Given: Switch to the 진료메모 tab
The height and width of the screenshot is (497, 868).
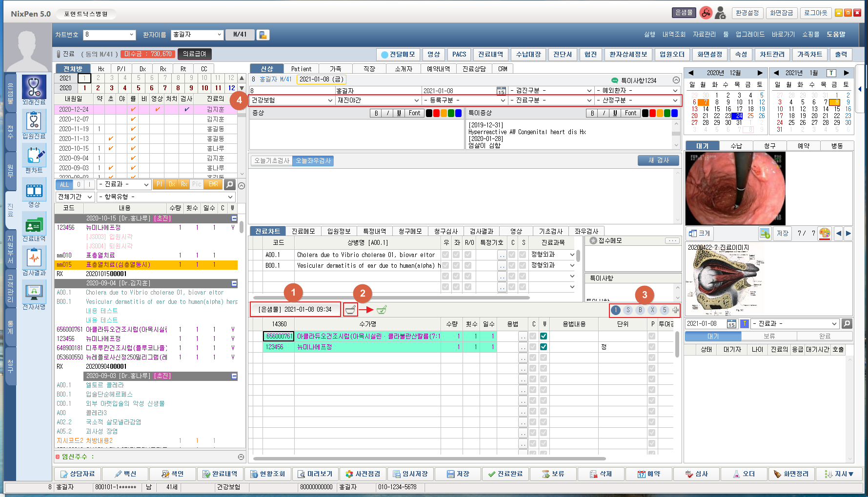Looking at the screenshot, I should (x=303, y=231).
